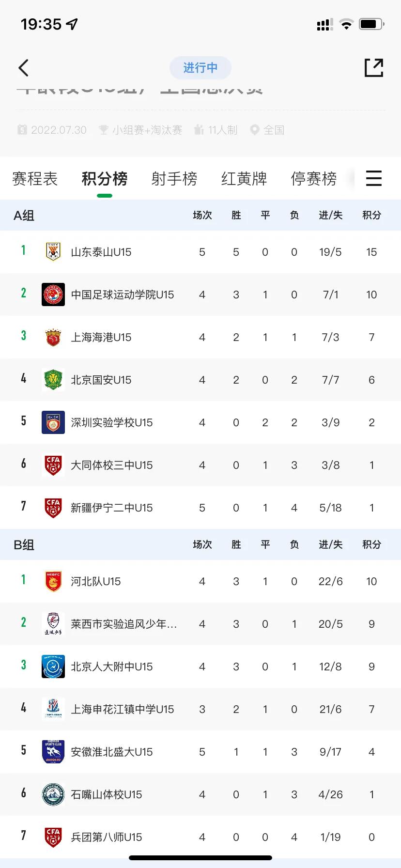Tap the hamburger list icon beside 停赛榜

click(373, 178)
